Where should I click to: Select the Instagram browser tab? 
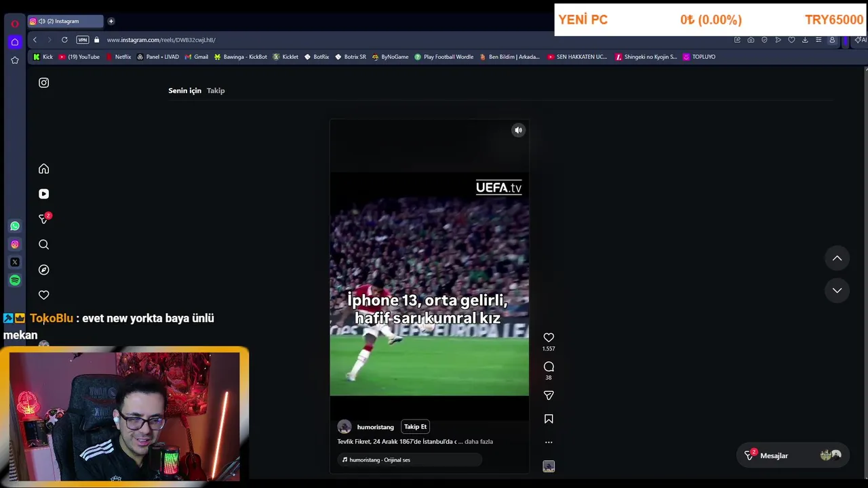(66, 21)
